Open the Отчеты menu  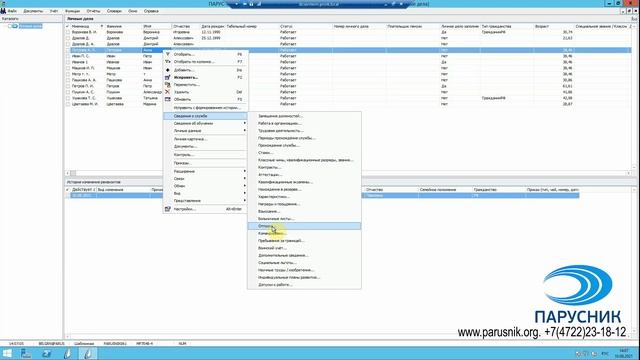[93, 11]
